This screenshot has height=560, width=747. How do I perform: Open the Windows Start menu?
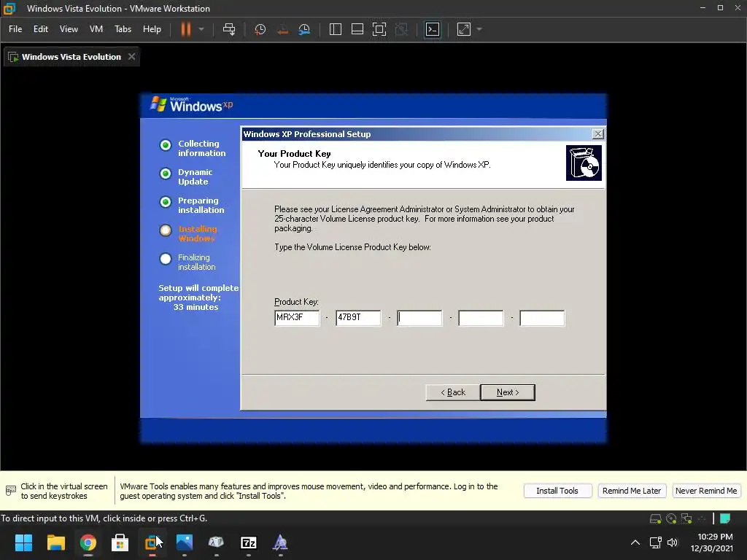tap(23, 542)
